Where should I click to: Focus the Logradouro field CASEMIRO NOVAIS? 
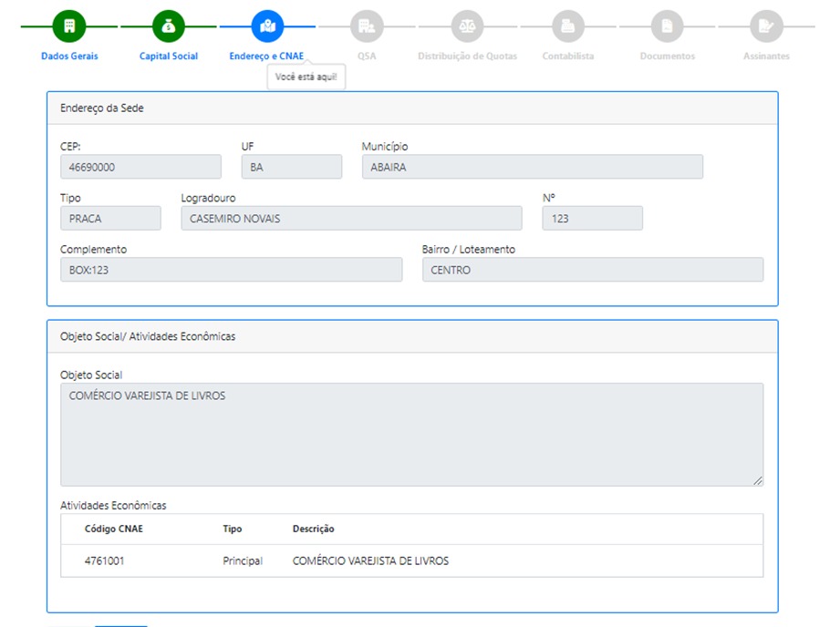(x=351, y=219)
